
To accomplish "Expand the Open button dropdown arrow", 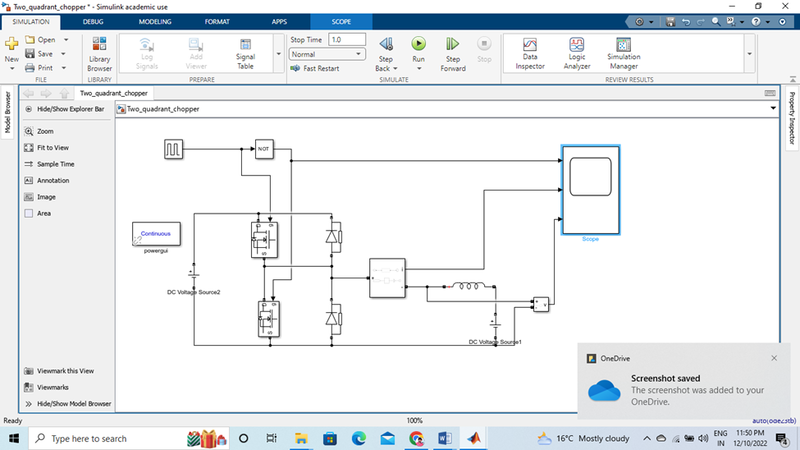I will (66, 40).
